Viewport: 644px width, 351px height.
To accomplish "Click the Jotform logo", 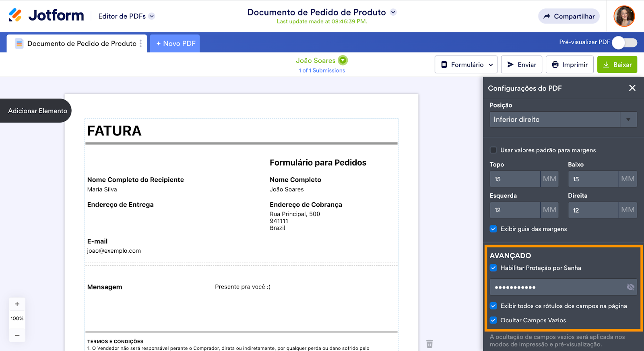I will (x=46, y=15).
